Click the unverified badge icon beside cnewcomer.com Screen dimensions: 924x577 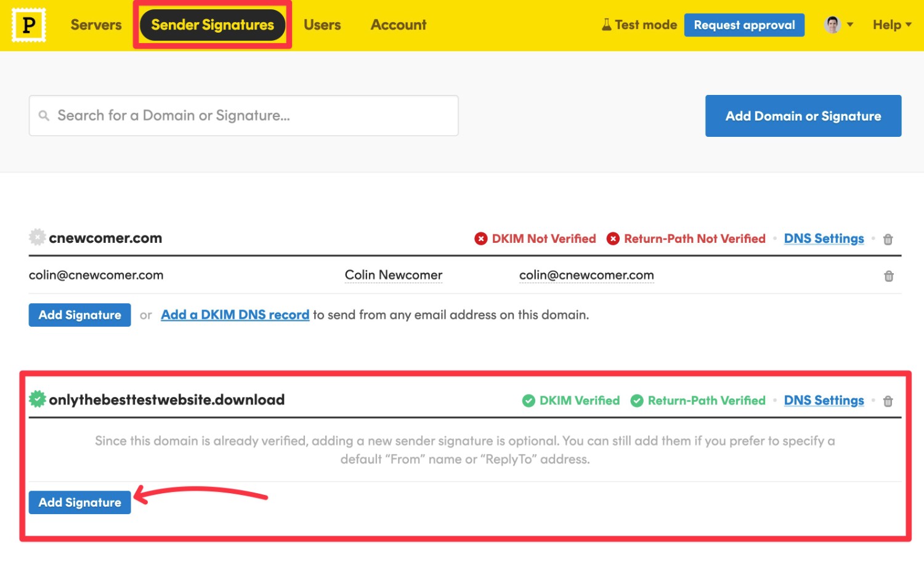(x=37, y=237)
